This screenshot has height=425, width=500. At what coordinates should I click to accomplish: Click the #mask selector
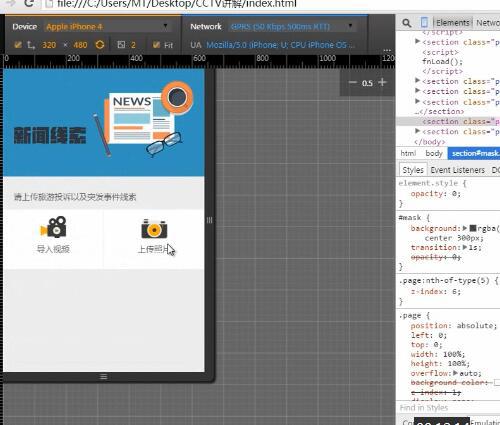[410, 218]
